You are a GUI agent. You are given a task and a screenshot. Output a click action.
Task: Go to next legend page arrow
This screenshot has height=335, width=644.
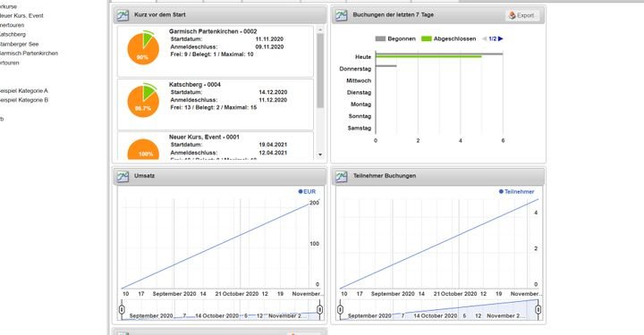click(x=501, y=39)
